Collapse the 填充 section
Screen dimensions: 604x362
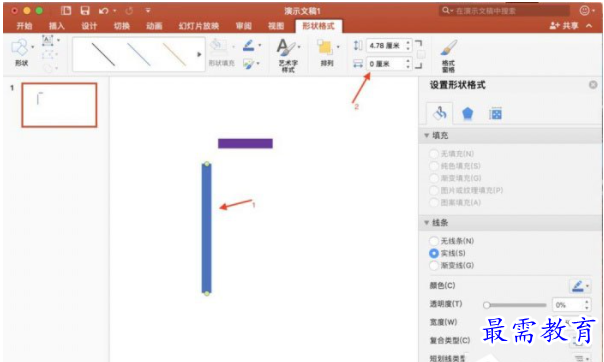[426, 136]
